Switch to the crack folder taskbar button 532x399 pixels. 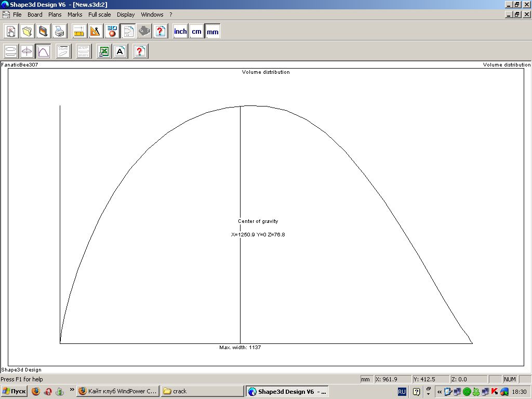point(202,391)
